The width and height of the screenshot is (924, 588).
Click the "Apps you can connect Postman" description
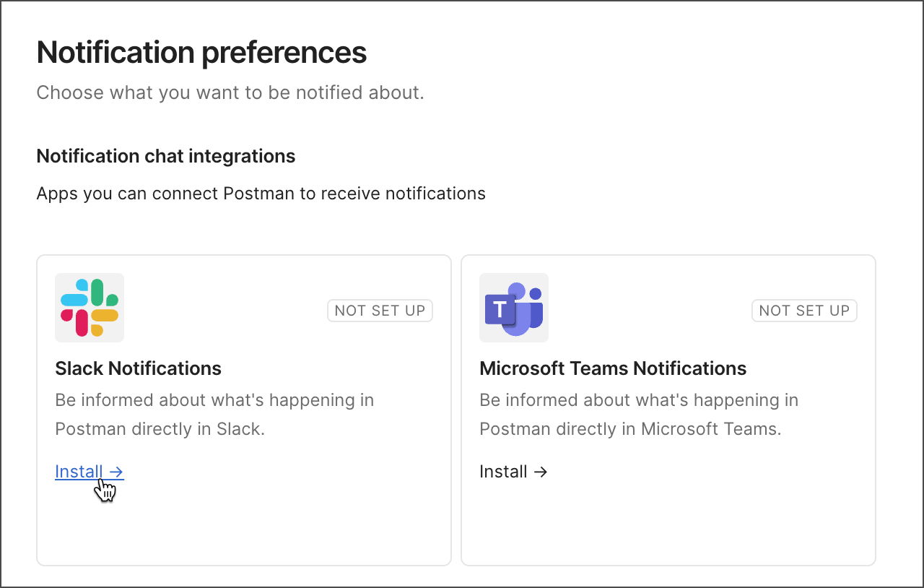click(x=261, y=194)
